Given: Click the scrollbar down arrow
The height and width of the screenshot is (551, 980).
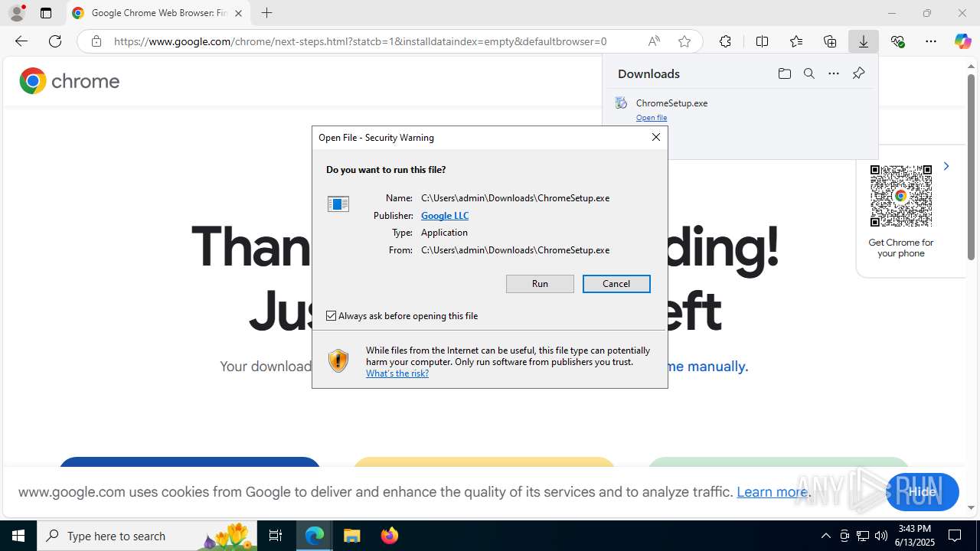Looking at the screenshot, I should (971, 507).
